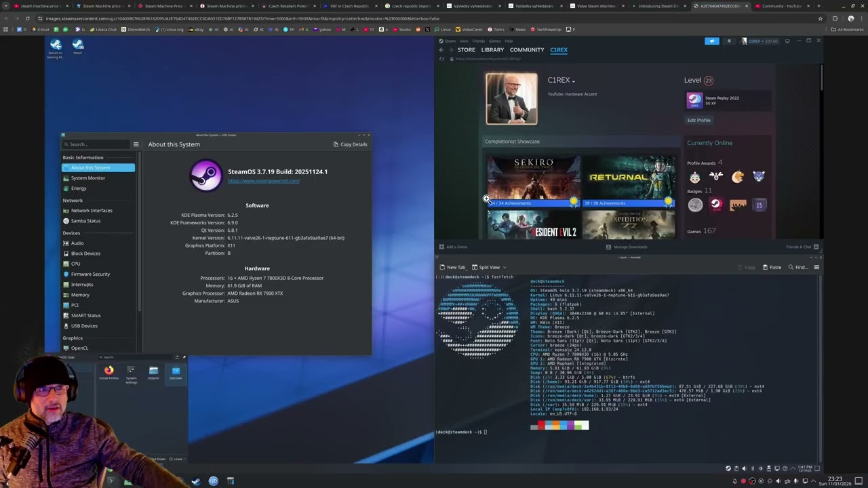The image size is (868, 488).
Task: Open Konsole hamburger menu
Action: coord(816,267)
